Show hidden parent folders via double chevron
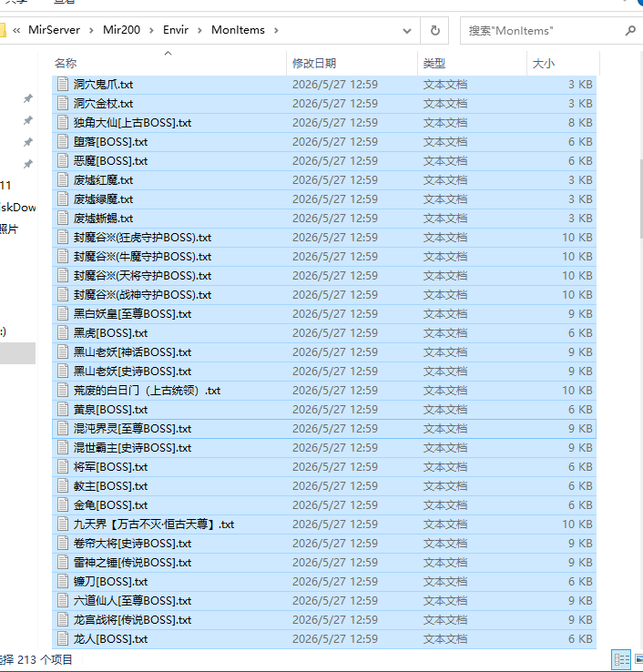 click(16, 30)
